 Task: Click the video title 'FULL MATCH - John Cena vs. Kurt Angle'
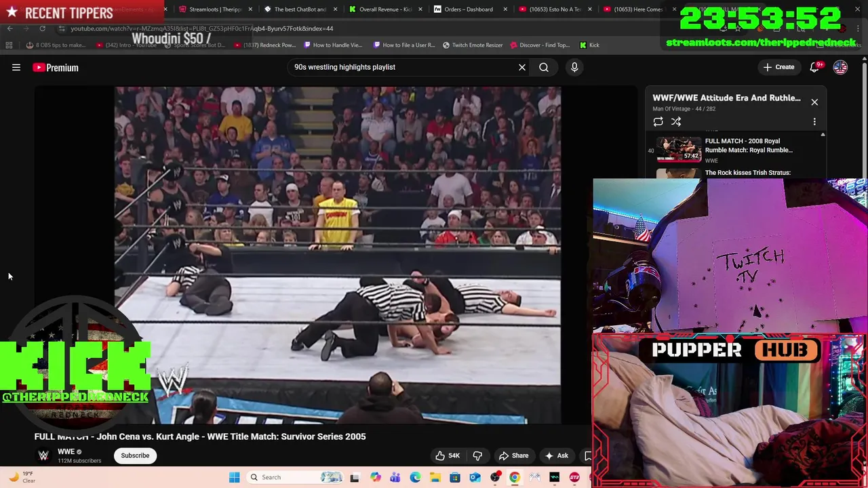coord(200,436)
